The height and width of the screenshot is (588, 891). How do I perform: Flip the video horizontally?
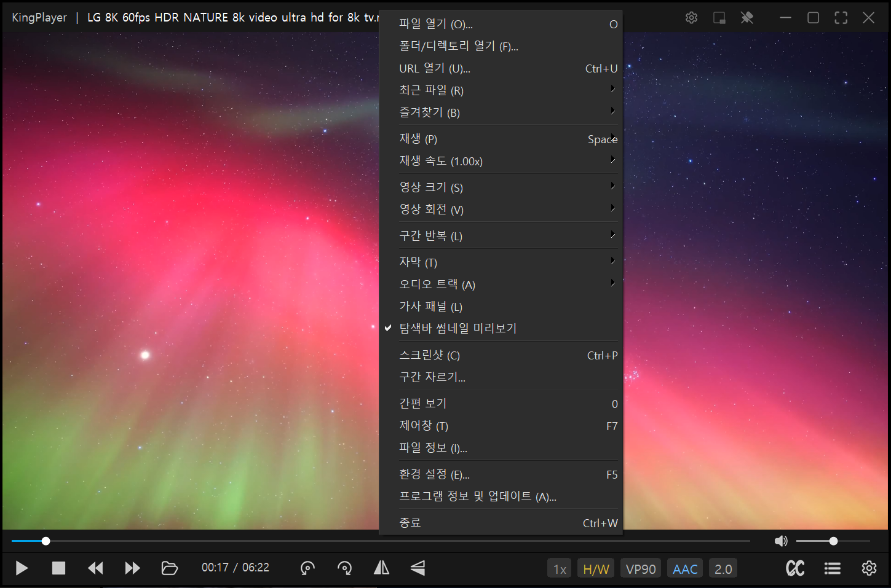(x=381, y=568)
